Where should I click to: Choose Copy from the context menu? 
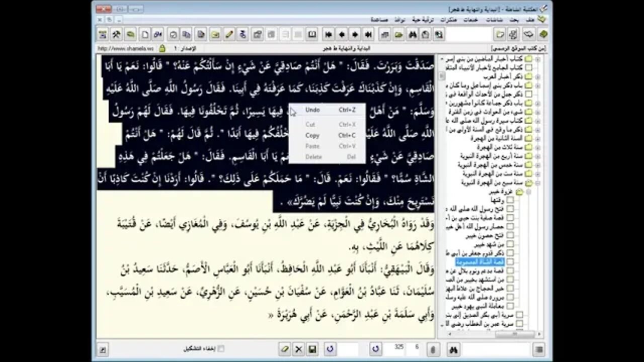point(327,135)
